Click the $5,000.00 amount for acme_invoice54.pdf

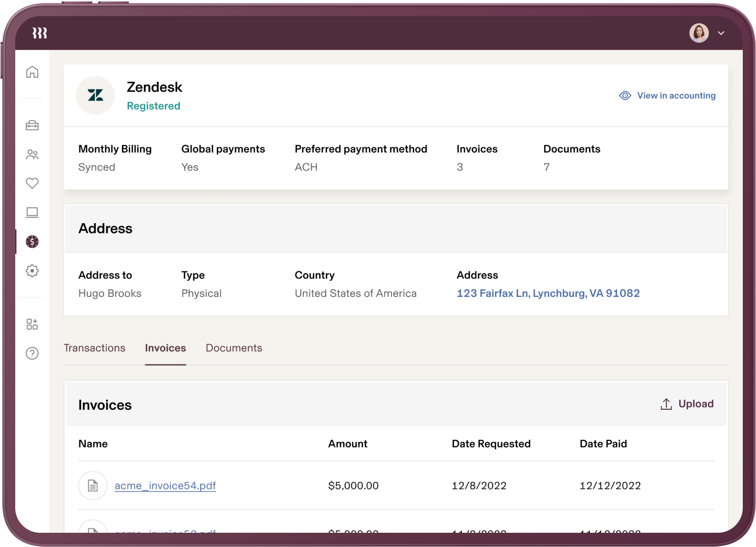point(354,485)
